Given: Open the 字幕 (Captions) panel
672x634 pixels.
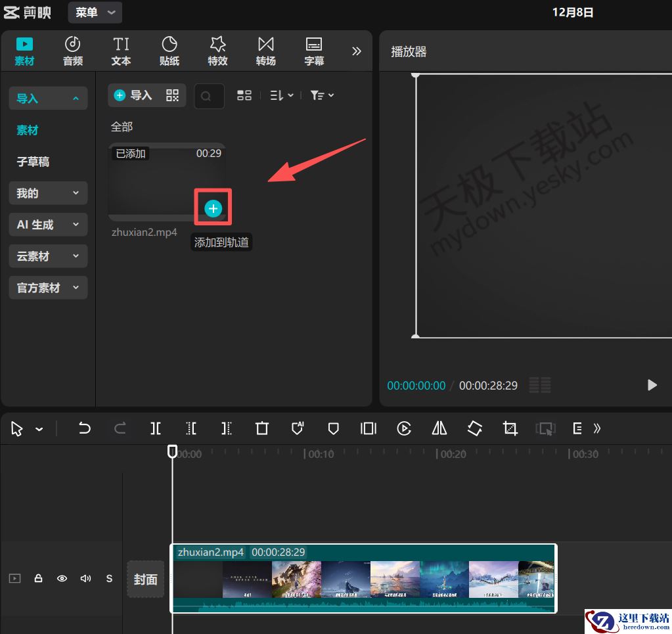Looking at the screenshot, I should (x=314, y=51).
